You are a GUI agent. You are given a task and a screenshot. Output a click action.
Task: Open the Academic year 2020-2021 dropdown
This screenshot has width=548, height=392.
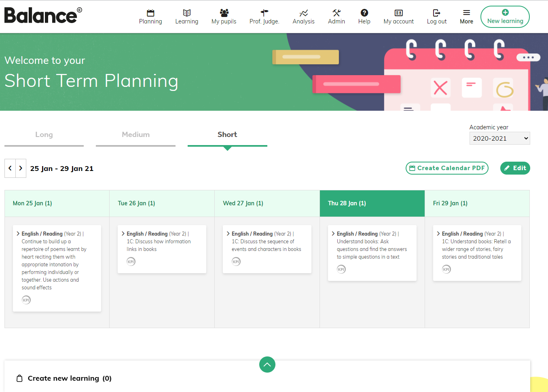[500, 138]
